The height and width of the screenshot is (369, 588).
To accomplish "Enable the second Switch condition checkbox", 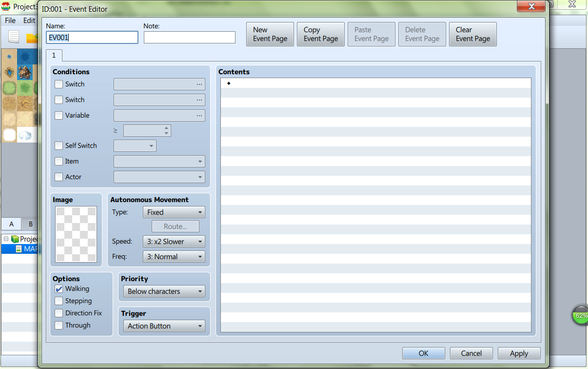I will [59, 100].
